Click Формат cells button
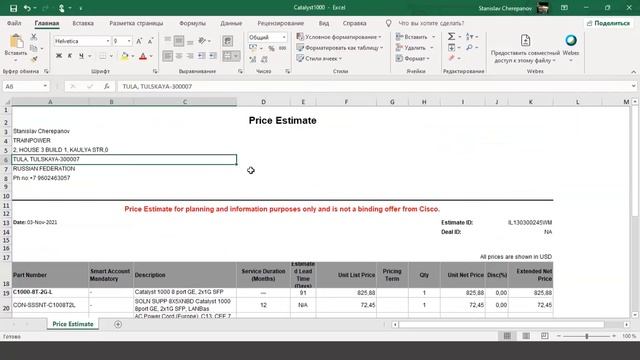 coord(413,59)
